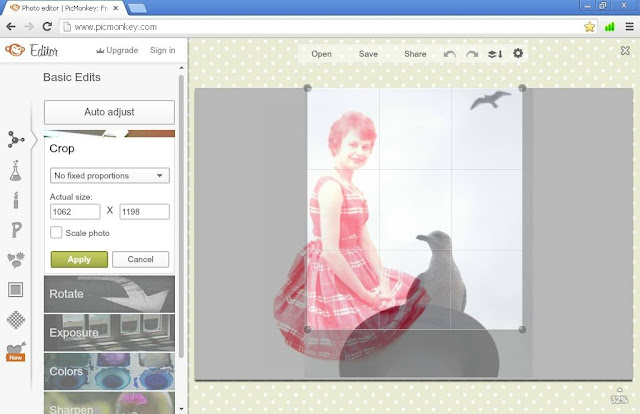Screen dimensions: 640x414
Task: Click the sidebar scrollbar down arrow
Action: (181, 408)
